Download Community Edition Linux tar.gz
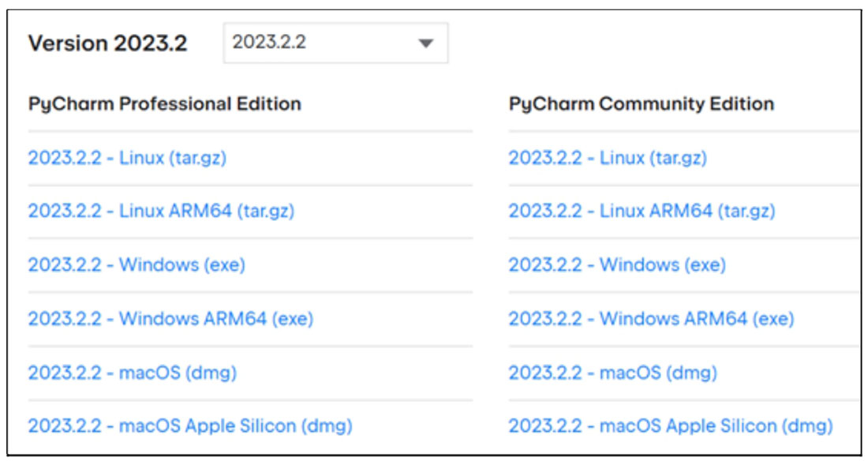This screenshot has height=465, width=868. [608, 159]
